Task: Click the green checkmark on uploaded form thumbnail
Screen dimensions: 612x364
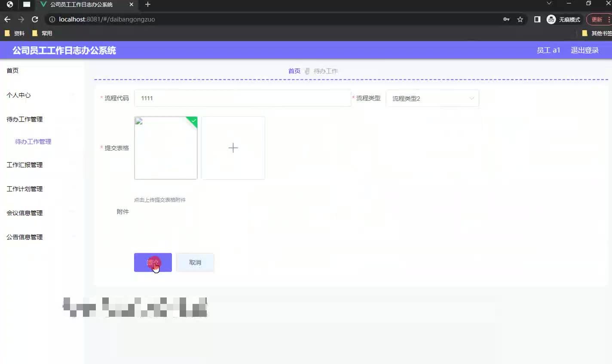Action: pyautogui.click(x=193, y=121)
